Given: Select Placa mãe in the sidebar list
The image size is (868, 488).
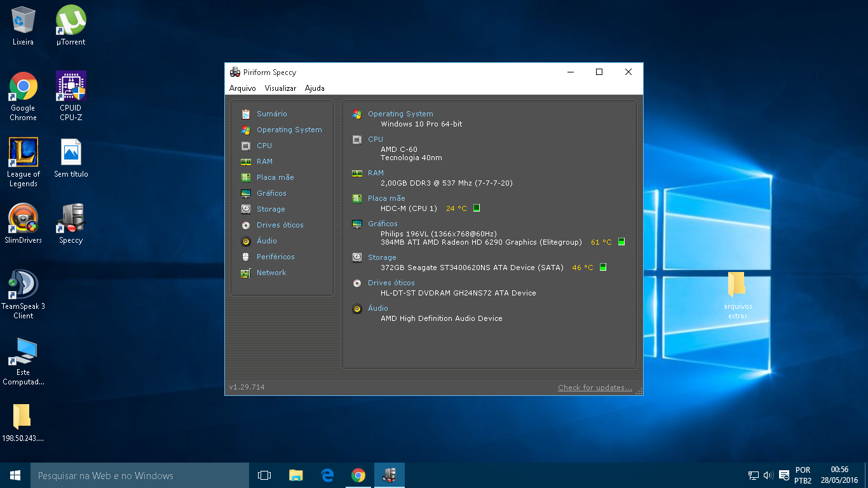Looking at the screenshot, I should pyautogui.click(x=275, y=177).
